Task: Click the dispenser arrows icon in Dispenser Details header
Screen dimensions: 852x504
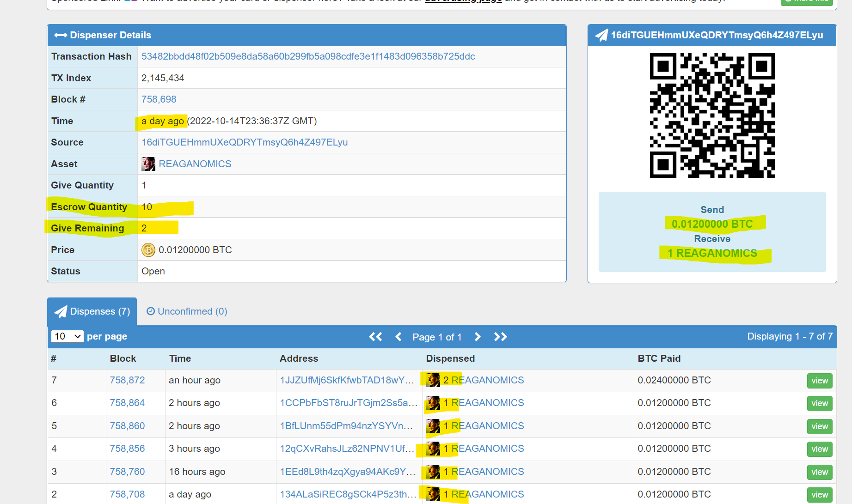Action: (61, 35)
